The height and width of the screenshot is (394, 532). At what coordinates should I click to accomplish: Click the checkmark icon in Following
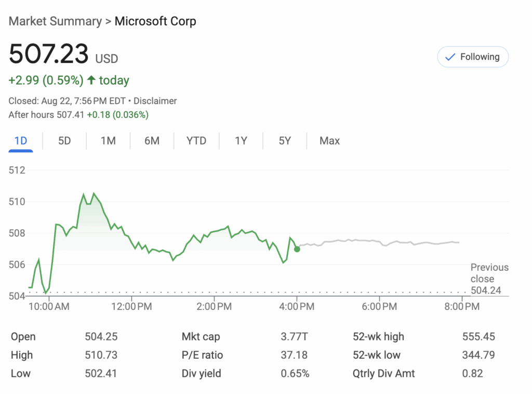[x=450, y=57]
